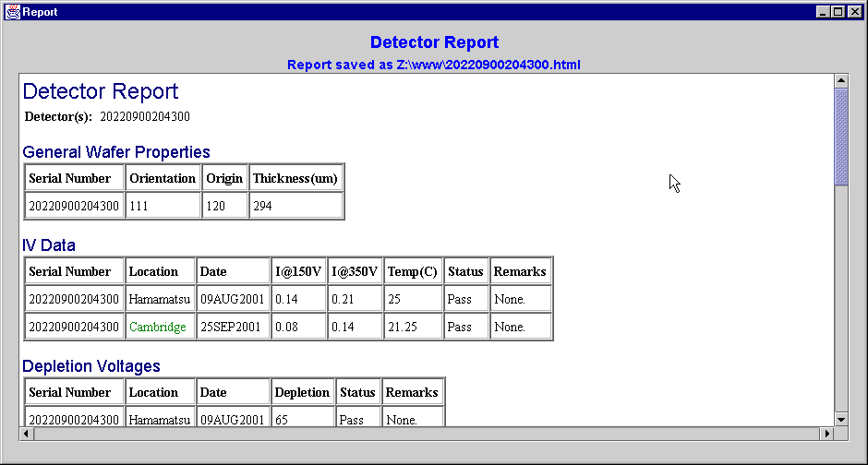The image size is (868, 465).
Task: Click the temperature value 25
Action: pos(394,299)
